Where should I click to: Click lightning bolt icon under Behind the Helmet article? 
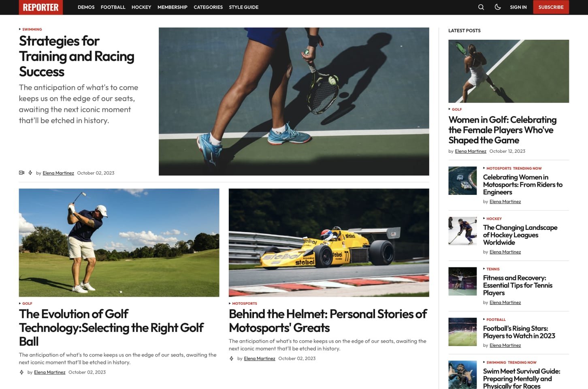(x=232, y=358)
